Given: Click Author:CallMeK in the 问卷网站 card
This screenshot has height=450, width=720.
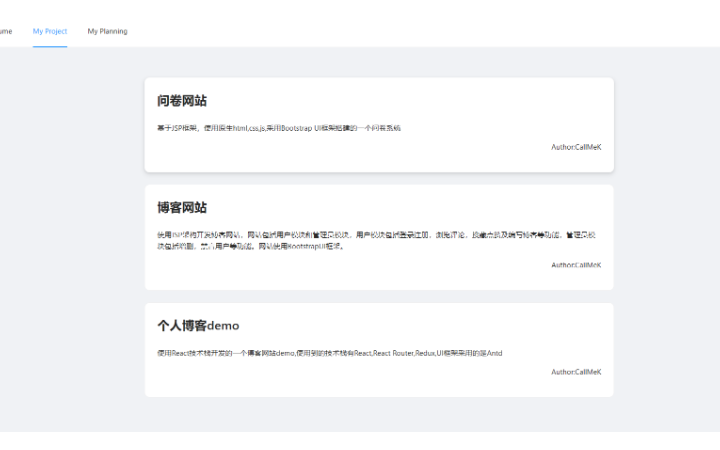Looking at the screenshot, I should (576, 147).
